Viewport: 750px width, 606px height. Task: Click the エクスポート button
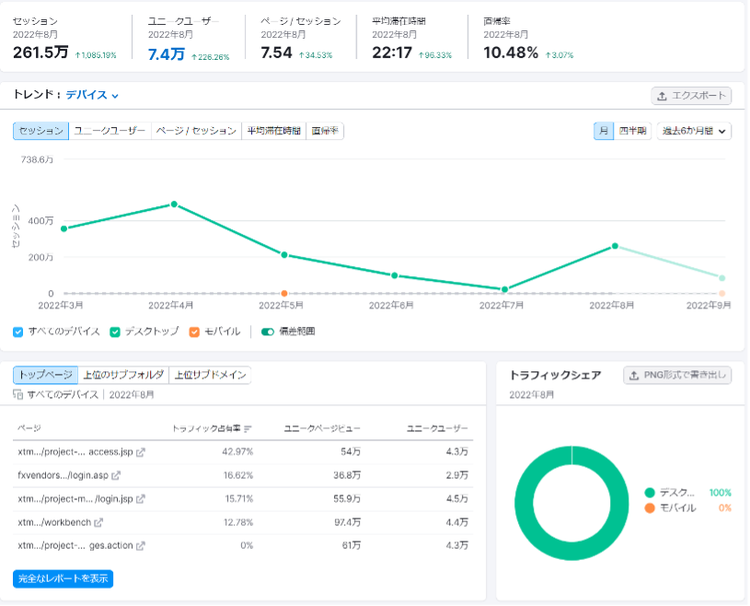pyautogui.click(x=691, y=96)
